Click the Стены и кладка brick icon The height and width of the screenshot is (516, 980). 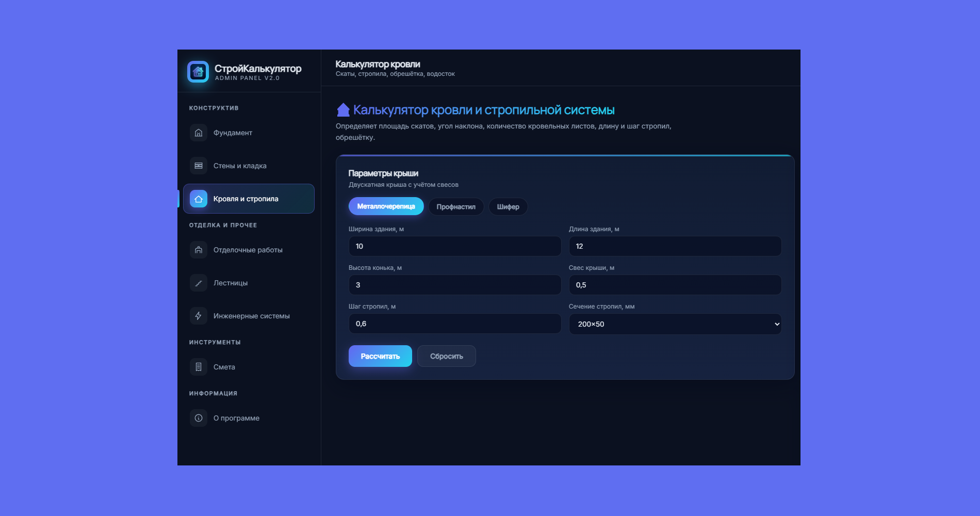(x=199, y=166)
